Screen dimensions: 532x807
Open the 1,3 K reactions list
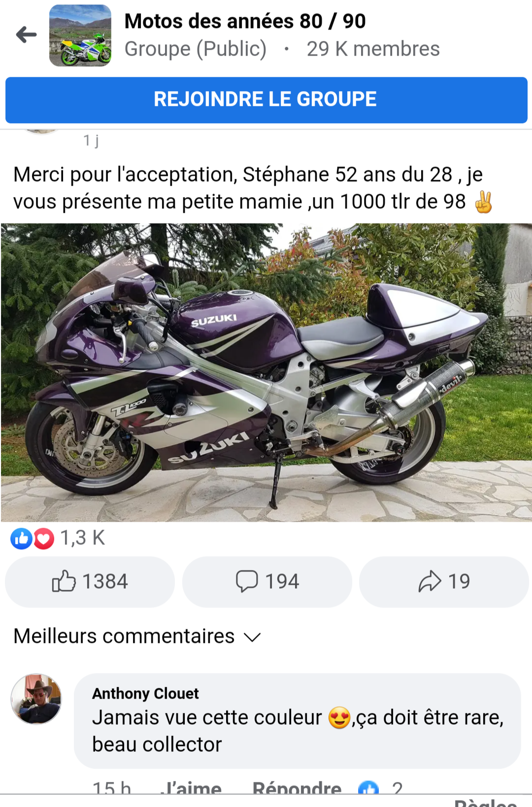[x=82, y=538]
